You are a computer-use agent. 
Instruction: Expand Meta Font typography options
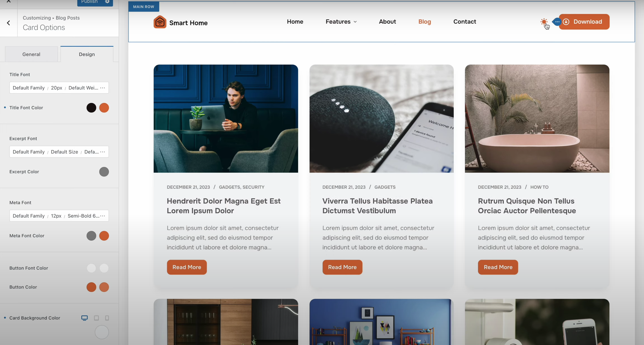[x=103, y=216]
